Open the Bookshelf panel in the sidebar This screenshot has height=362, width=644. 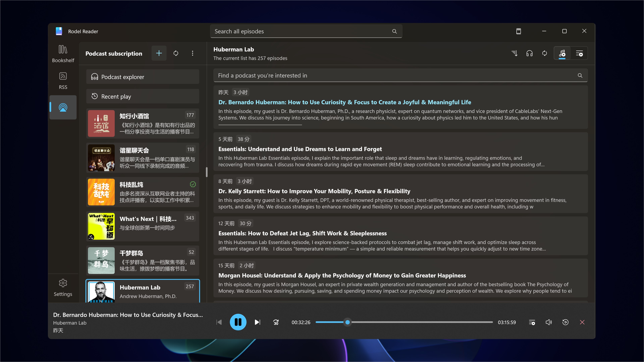(63, 53)
